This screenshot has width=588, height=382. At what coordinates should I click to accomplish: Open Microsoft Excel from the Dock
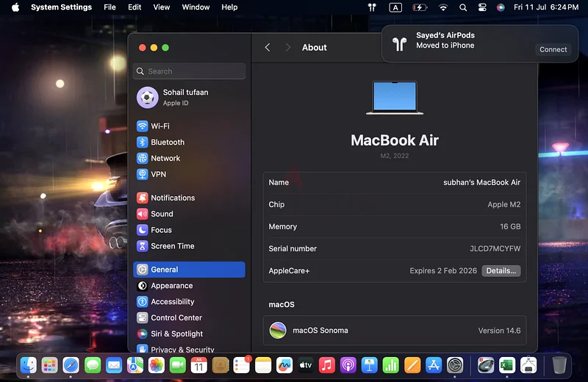[507, 365]
